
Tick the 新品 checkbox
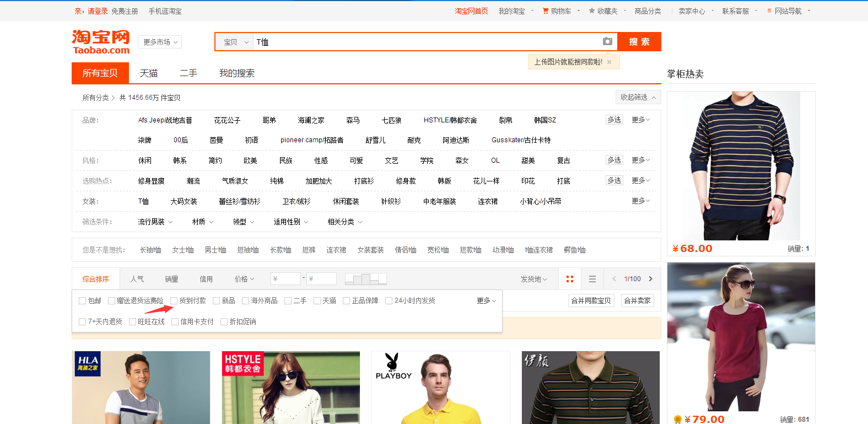pos(217,300)
